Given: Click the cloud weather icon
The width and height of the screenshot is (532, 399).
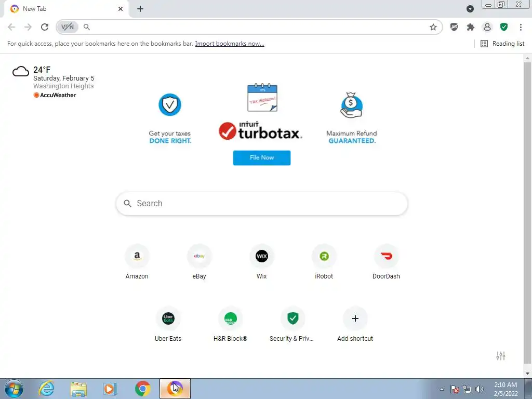Looking at the screenshot, I should [x=21, y=72].
